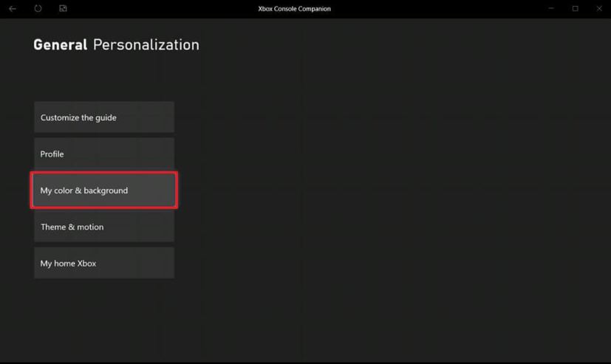611x364 pixels.
Task: Open My home Xbox
Action: (x=104, y=263)
